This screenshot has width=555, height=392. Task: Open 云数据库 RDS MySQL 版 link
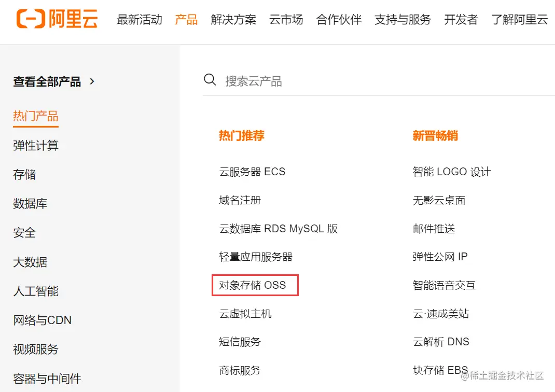[x=278, y=229]
